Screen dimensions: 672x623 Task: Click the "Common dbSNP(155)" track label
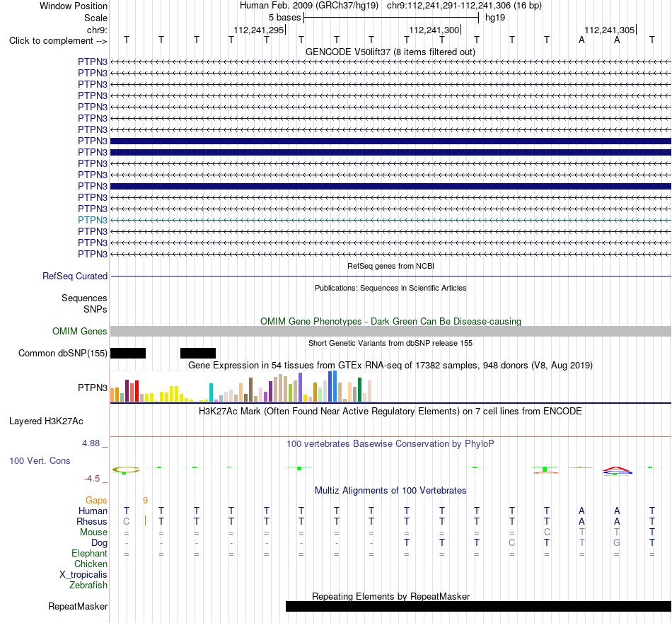pos(62,353)
